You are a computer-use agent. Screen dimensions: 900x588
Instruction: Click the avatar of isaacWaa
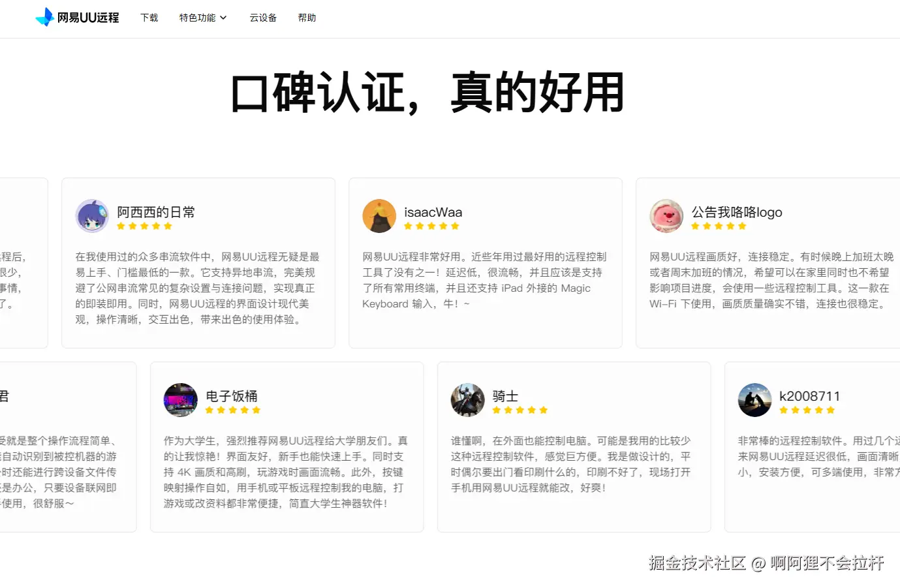[379, 216]
